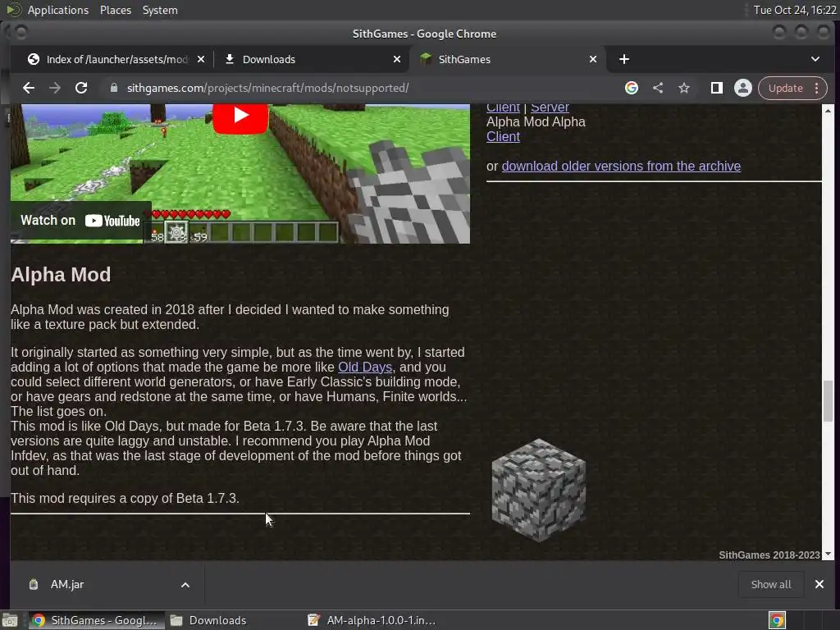Bookmark this tab with the star

[684, 88]
